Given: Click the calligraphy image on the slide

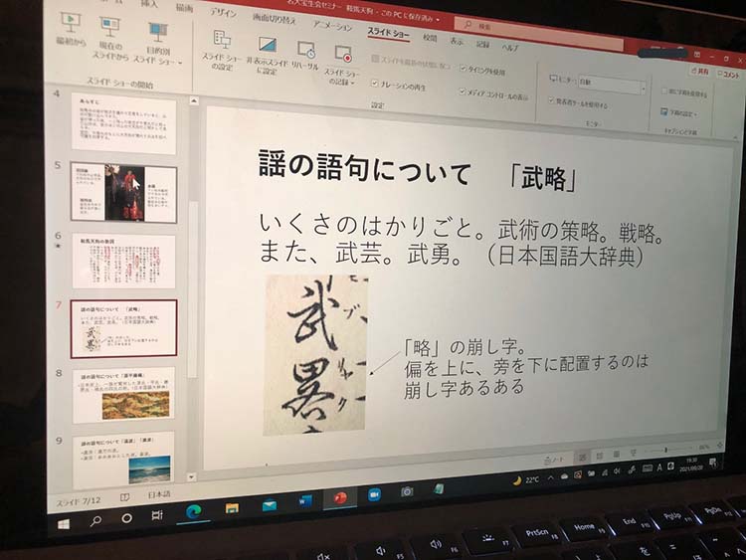Looking at the screenshot, I should click(316, 354).
